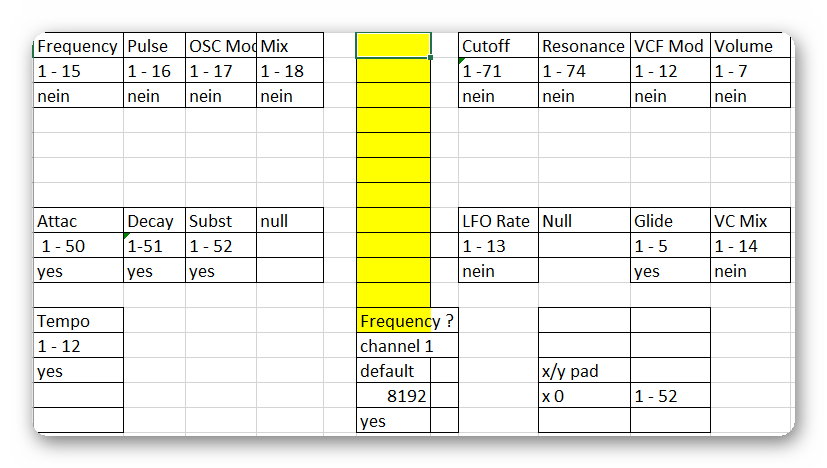
Task: Click the Tempo header cell
Action: click(x=79, y=320)
